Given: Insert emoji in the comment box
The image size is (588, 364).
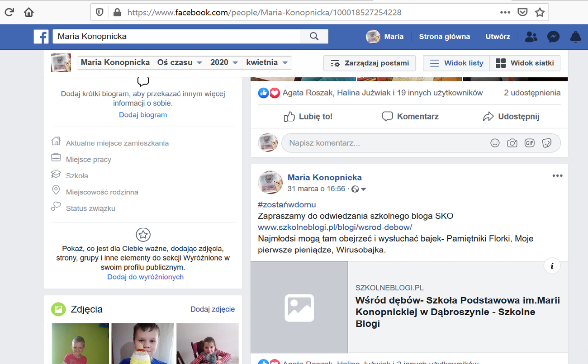Looking at the screenshot, I should click(x=495, y=143).
